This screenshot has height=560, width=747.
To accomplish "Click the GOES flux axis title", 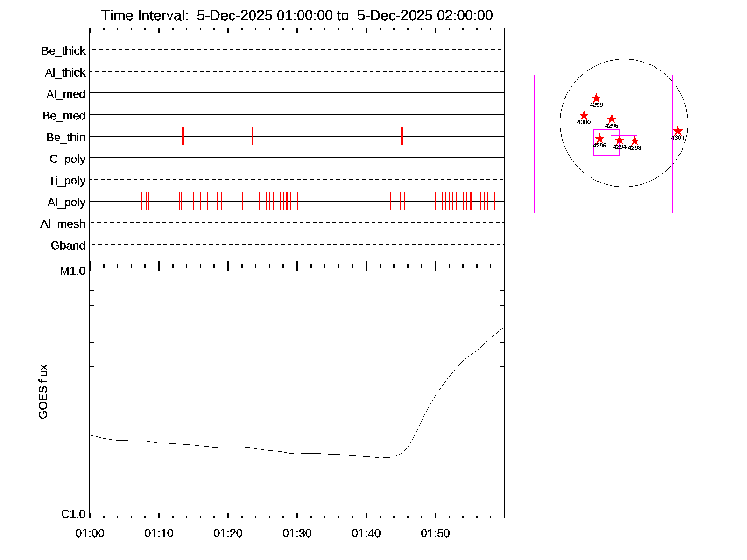I will pos(43,392).
